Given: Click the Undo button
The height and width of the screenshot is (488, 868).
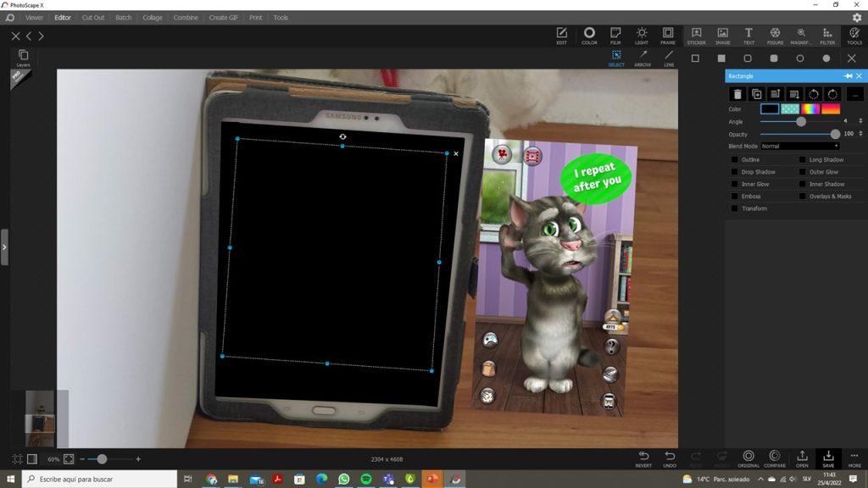Looking at the screenshot, I should tap(670, 458).
